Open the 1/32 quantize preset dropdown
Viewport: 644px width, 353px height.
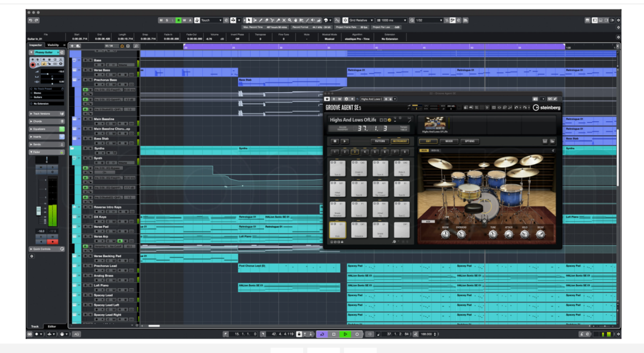pos(429,20)
